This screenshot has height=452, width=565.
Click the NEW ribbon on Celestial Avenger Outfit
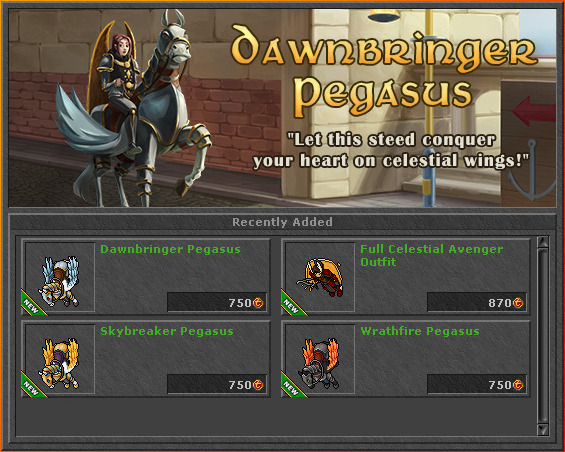tap(293, 305)
